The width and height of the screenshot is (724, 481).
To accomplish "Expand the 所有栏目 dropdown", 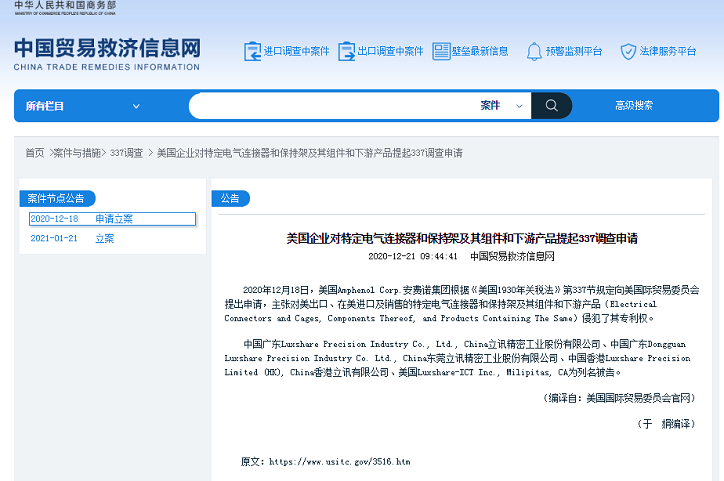I will (83, 106).
